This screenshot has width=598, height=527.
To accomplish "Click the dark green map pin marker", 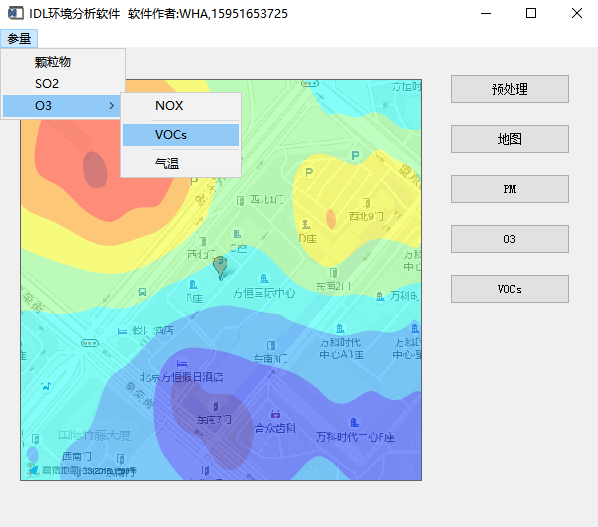I will (220, 267).
